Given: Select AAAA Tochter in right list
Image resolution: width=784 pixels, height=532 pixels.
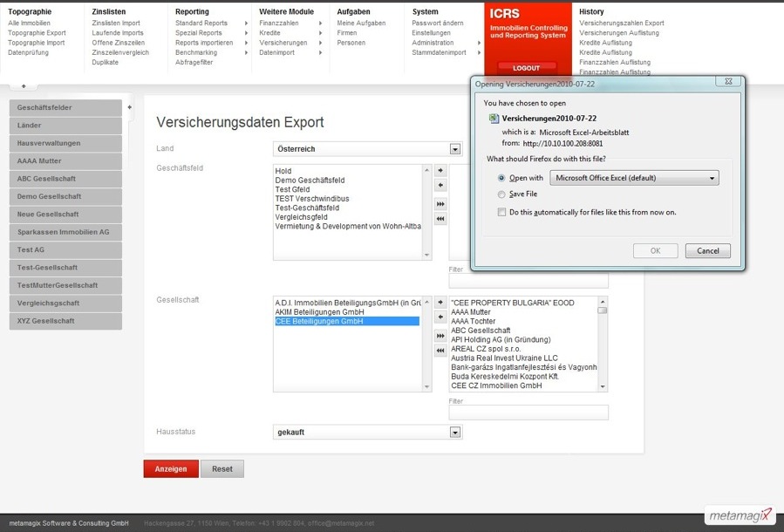Looking at the screenshot, I should [473, 322].
